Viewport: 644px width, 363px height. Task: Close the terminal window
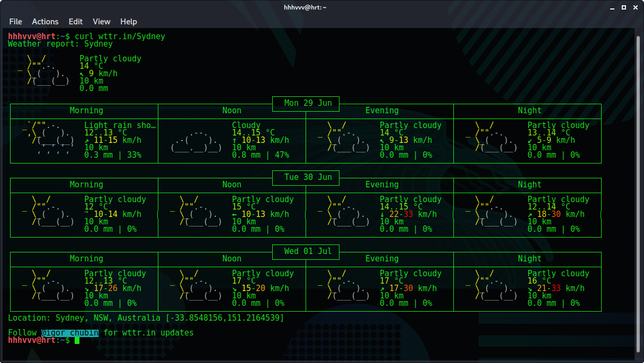coord(634,7)
